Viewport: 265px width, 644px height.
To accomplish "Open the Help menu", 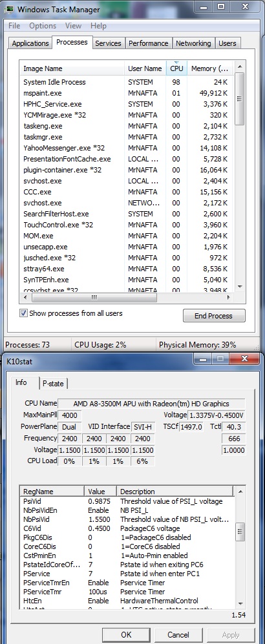I will [x=98, y=25].
